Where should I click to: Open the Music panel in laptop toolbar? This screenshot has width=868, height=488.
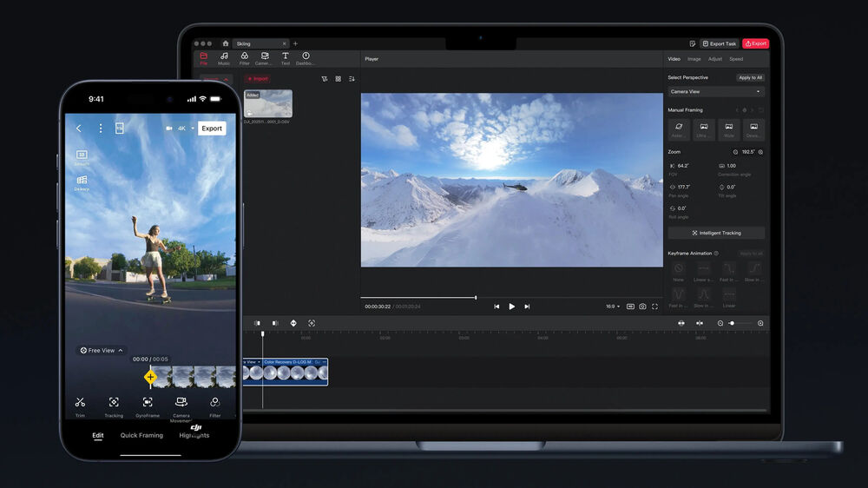click(x=224, y=56)
